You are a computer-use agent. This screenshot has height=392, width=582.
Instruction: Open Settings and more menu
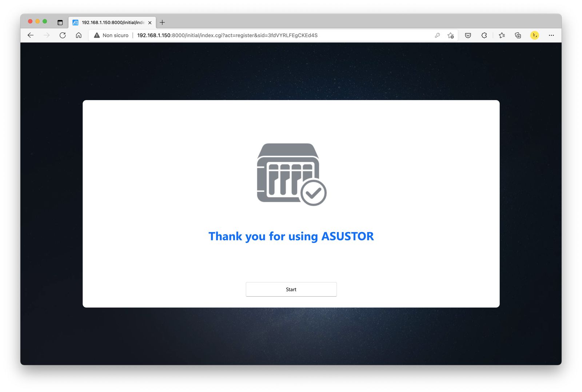(551, 35)
